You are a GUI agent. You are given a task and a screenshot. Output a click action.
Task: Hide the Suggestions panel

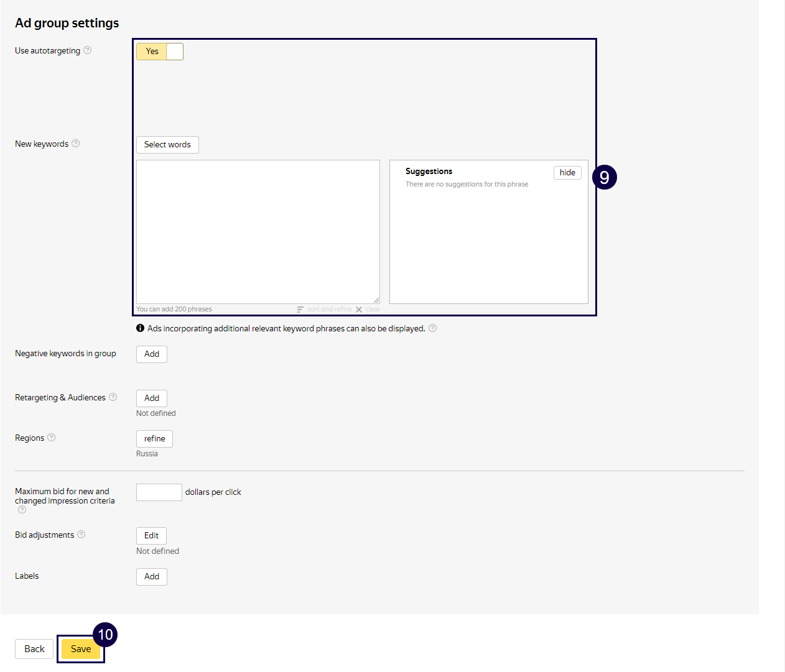click(x=567, y=172)
